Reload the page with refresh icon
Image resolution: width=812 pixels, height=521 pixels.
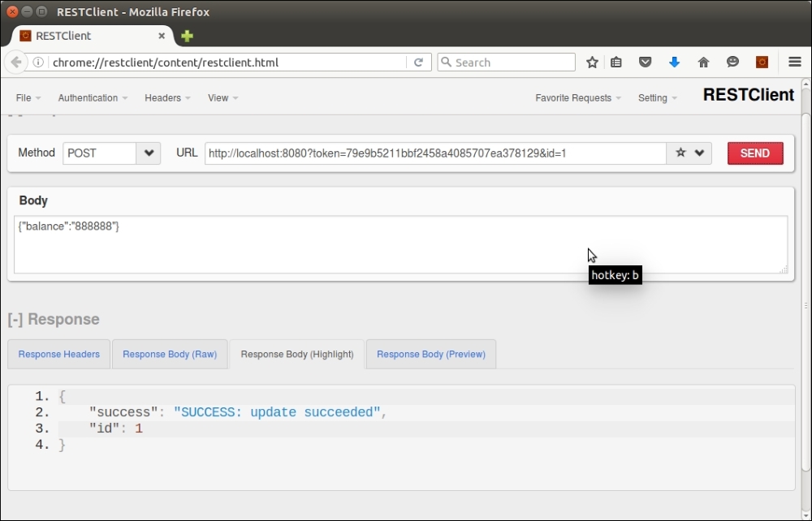(419, 62)
